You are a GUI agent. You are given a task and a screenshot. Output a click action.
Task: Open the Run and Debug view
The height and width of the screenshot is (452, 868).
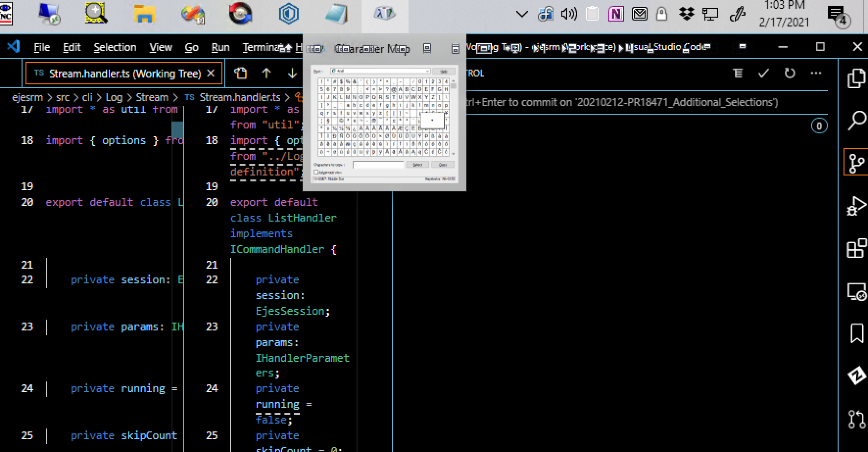pos(856,206)
